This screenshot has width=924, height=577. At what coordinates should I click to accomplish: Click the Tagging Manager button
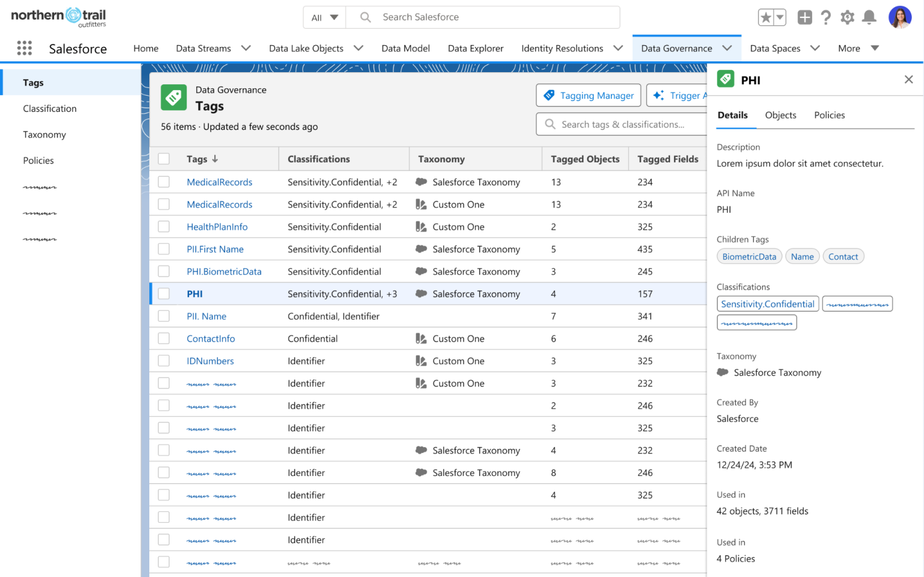tap(588, 95)
